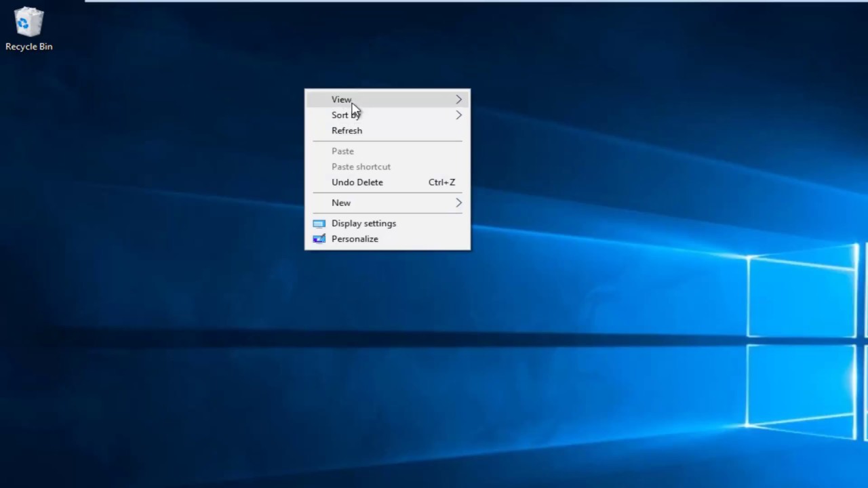Click the disabled Paste shortcut entry

click(x=387, y=167)
